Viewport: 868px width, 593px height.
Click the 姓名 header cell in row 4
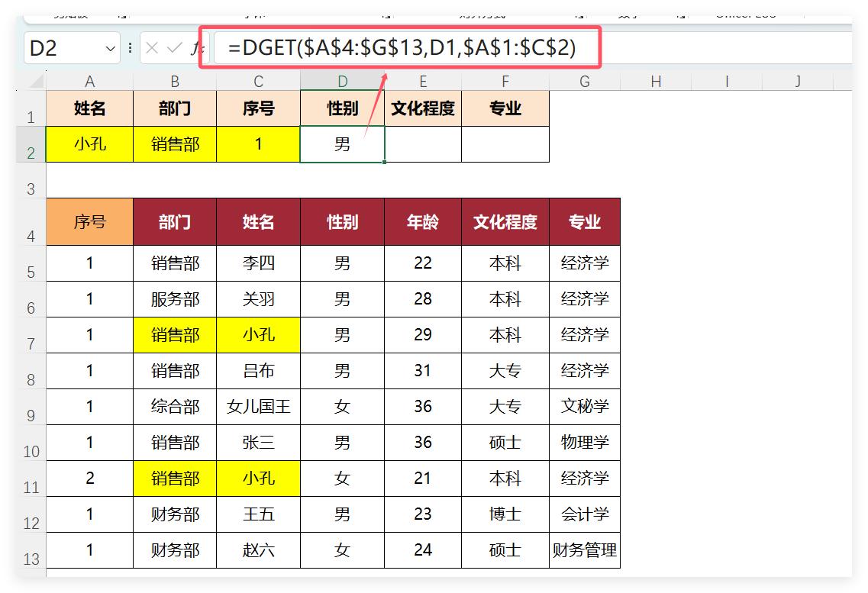259,222
